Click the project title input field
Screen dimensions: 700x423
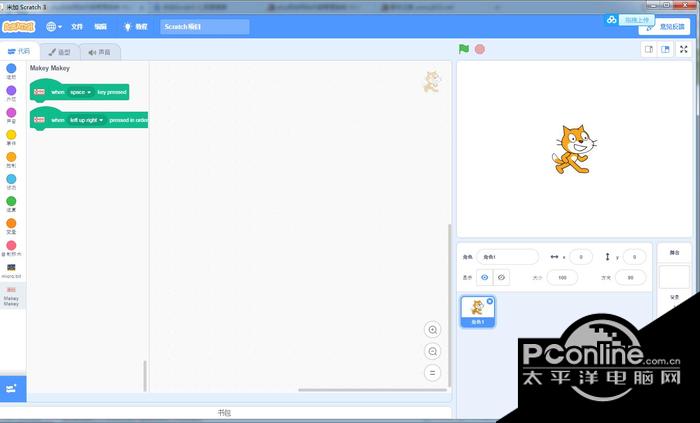pos(205,27)
